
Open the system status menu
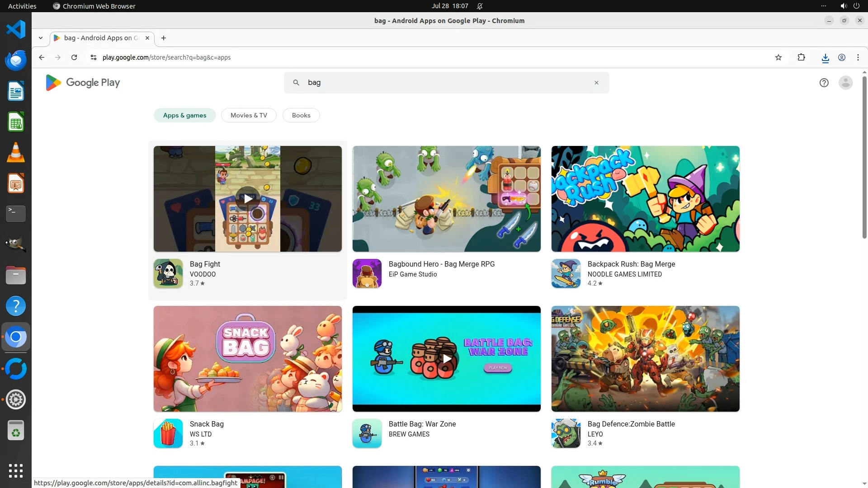(x=849, y=6)
